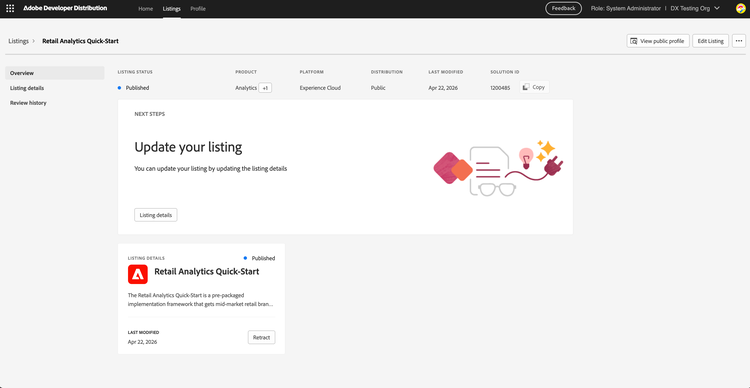Viewport: 750px width, 388px height.
Task: Open the more options ellipsis button
Action: point(739,41)
